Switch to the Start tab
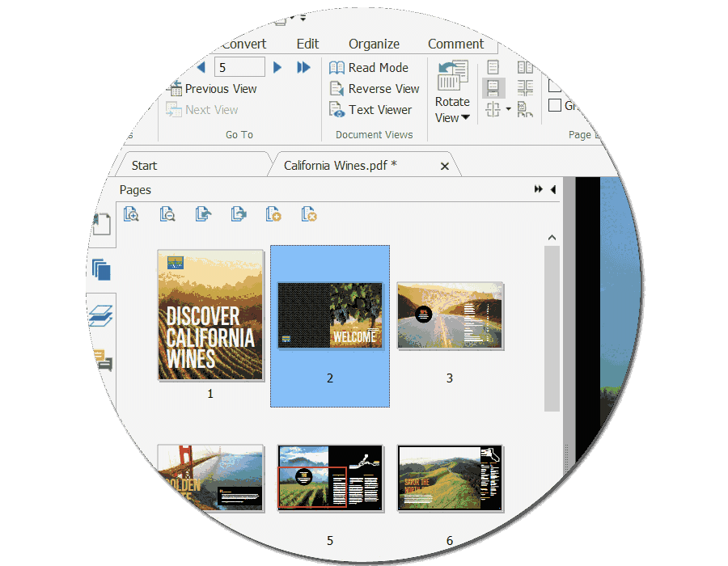728x566 pixels. point(143,165)
